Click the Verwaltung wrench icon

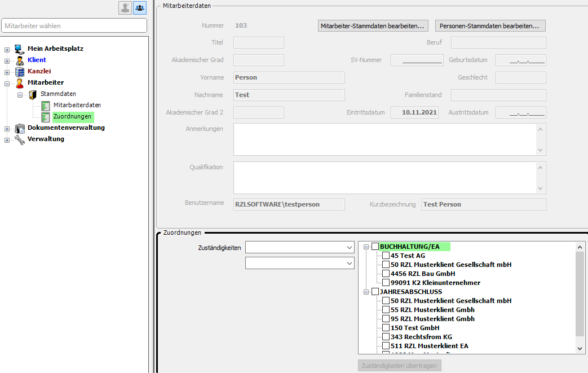coord(20,139)
